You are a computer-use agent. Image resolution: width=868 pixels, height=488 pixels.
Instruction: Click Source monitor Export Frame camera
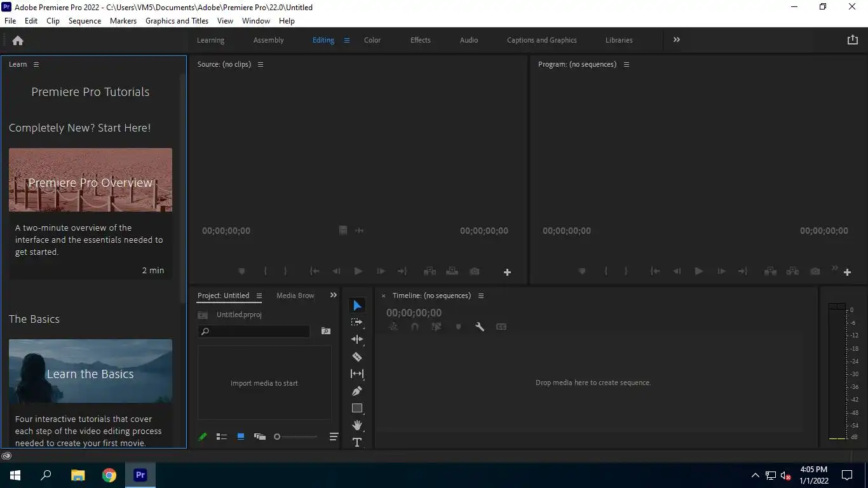(x=475, y=271)
